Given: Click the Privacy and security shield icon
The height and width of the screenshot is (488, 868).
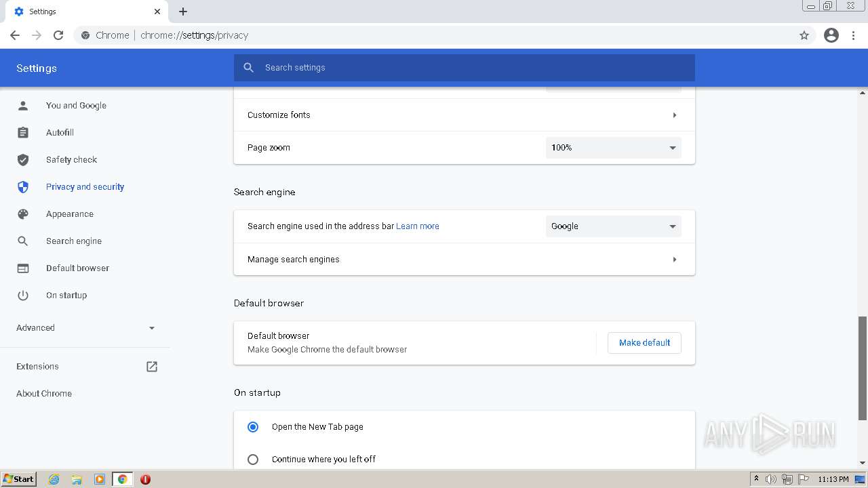Looking at the screenshot, I should pos(23,187).
